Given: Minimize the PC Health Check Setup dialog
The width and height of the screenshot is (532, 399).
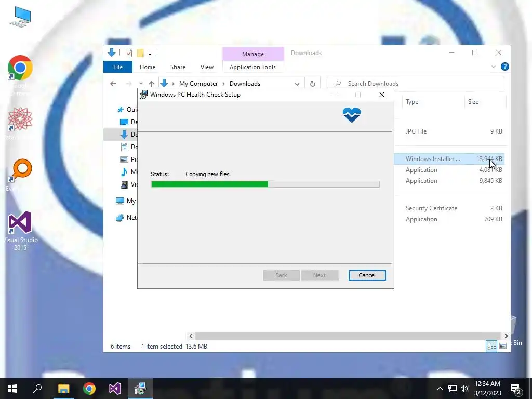Looking at the screenshot, I should [x=335, y=95].
